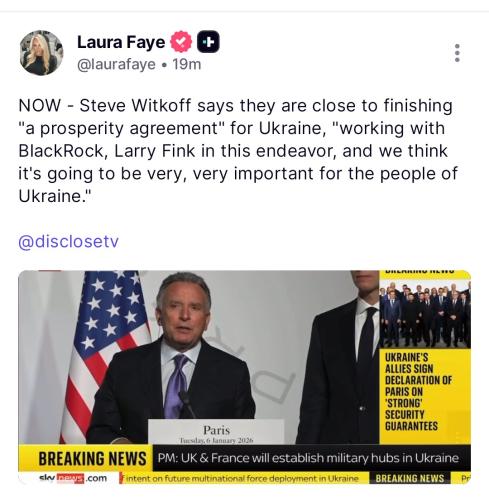Click the small BREAKING NEWS ticker label
This screenshot has height=500, width=489.
410,478
